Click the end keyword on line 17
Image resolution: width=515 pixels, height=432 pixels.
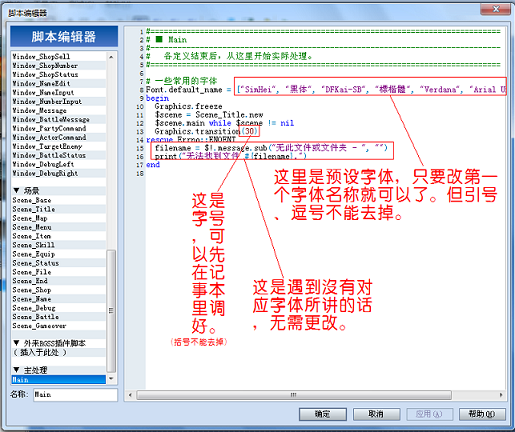153,165
